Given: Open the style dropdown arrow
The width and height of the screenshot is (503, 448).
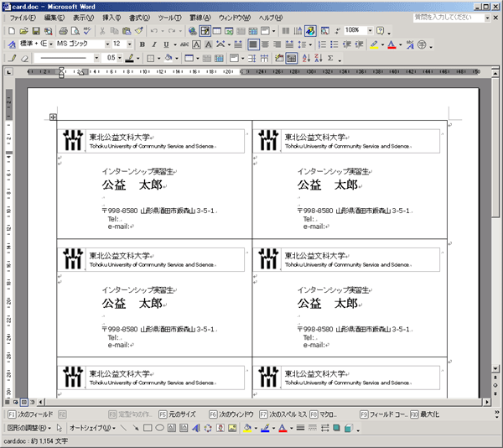Looking at the screenshot, I should tap(51, 44).
